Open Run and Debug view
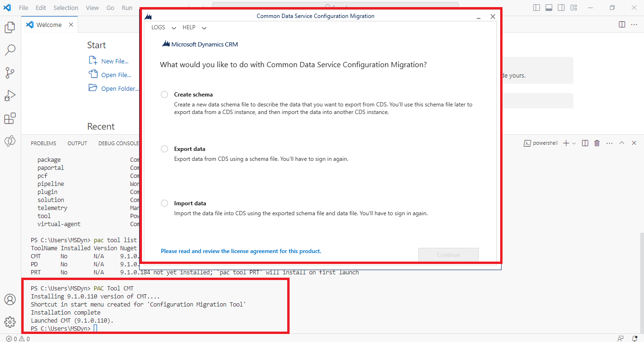Image resolution: width=644 pixels, height=342 pixels. [10, 96]
